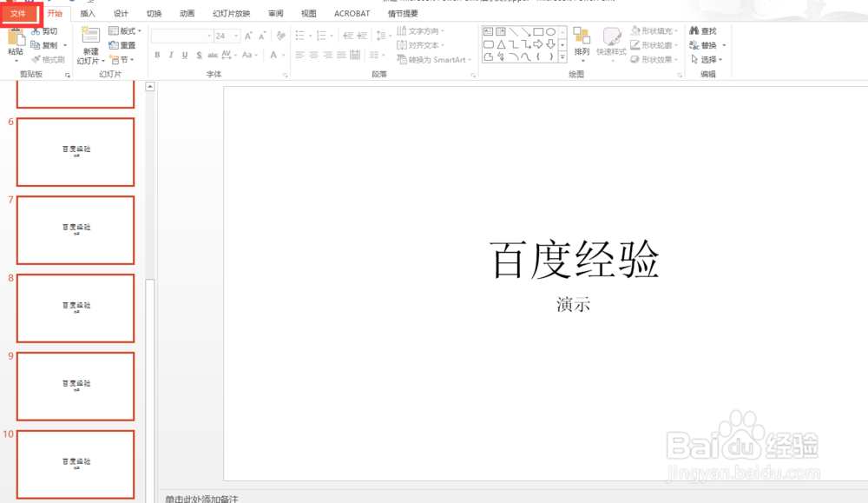Open the font name combo box
Image resolution: width=868 pixels, height=503 pixels.
coord(182,36)
